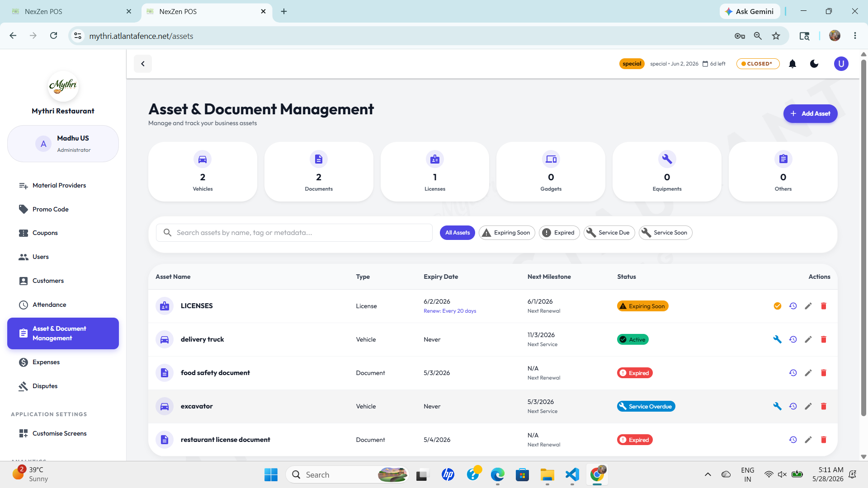The width and height of the screenshot is (868, 488).
Task: Open File Explorer from taskbar
Action: 547,474
